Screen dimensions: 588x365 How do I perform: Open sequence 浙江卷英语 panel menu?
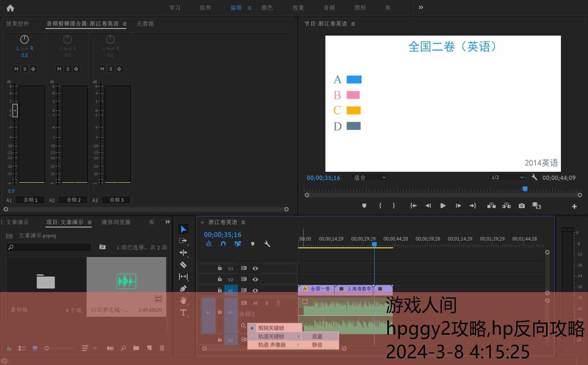click(x=243, y=222)
